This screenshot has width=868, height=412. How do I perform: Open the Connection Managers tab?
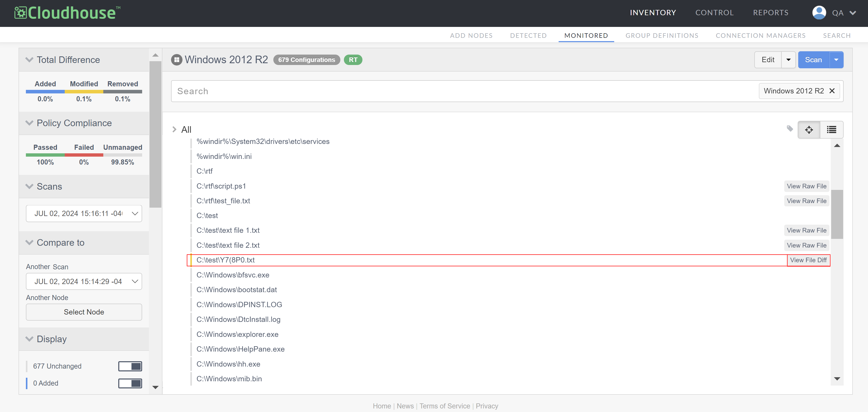[760, 35]
